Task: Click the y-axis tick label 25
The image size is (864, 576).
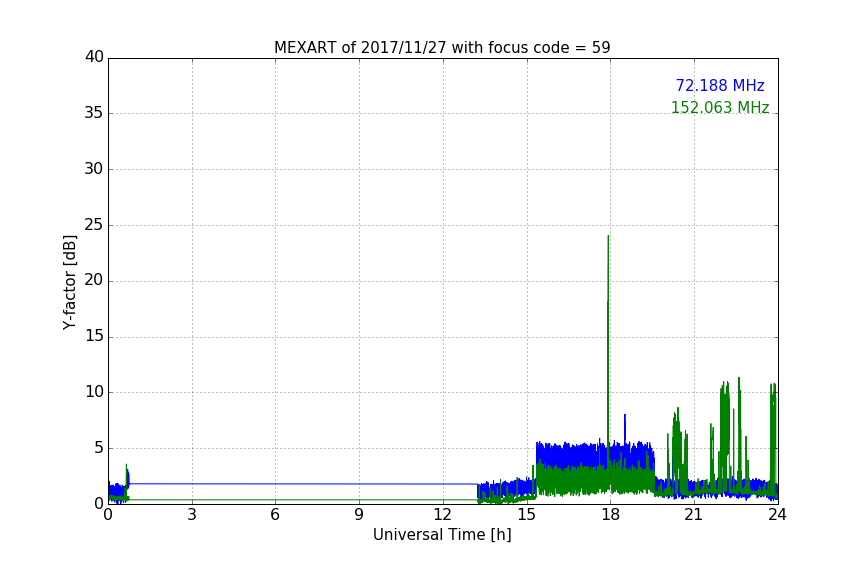Action: coord(94,224)
